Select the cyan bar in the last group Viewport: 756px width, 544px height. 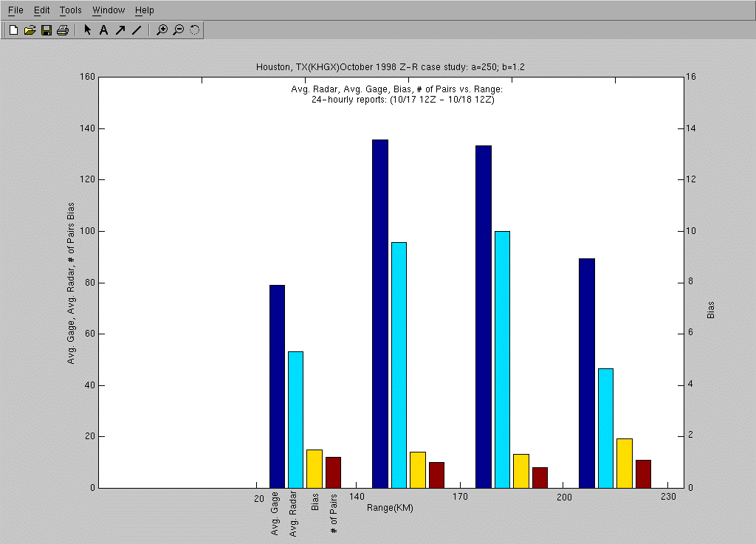click(605, 428)
